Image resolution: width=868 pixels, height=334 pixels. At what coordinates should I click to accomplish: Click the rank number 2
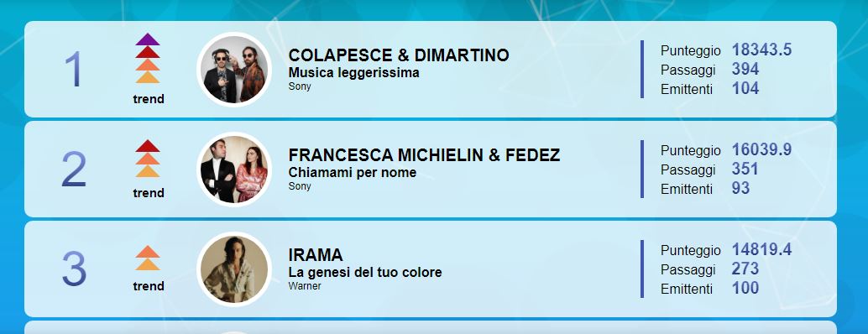pyautogui.click(x=74, y=170)
